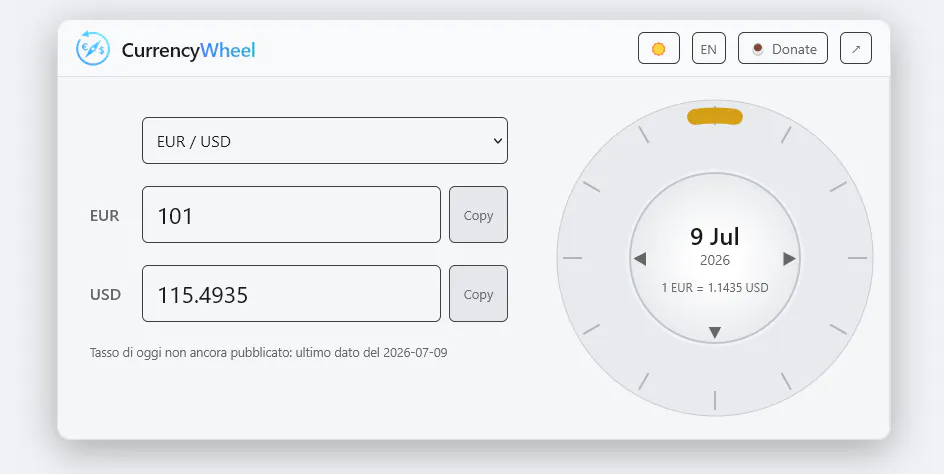The image size is (944, 474).
Task: Go to previous day with left arrow
Action: tap(640, 259)
